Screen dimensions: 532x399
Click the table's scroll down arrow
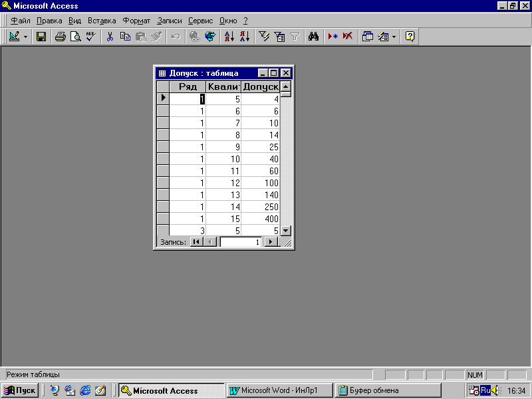point(286,231)
